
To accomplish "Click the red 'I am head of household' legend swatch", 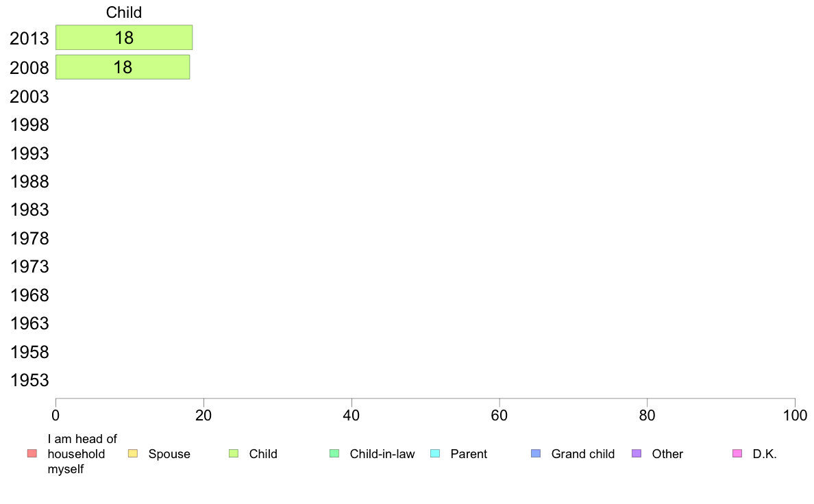I will (32, 453).
